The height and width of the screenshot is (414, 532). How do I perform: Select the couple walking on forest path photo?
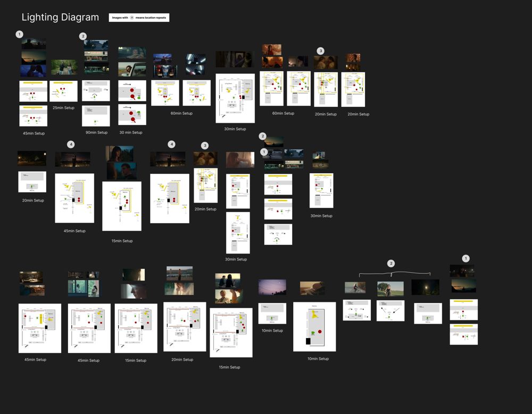point(64,67)
